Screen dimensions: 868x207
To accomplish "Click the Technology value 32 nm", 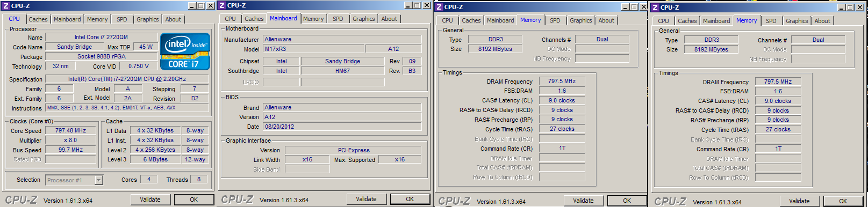I will pyautogui.click(x=60, y=66).
